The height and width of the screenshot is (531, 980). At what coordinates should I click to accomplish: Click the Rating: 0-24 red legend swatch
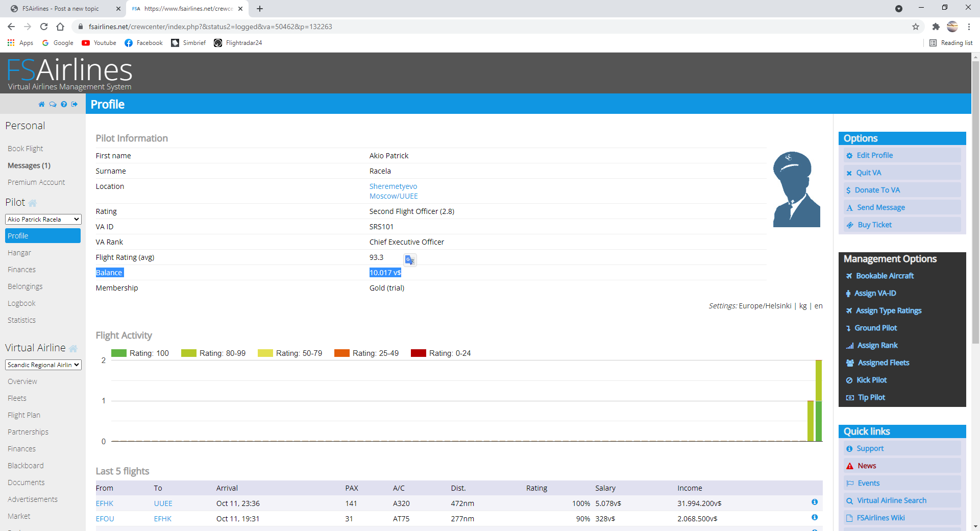(x=418, y=353)
